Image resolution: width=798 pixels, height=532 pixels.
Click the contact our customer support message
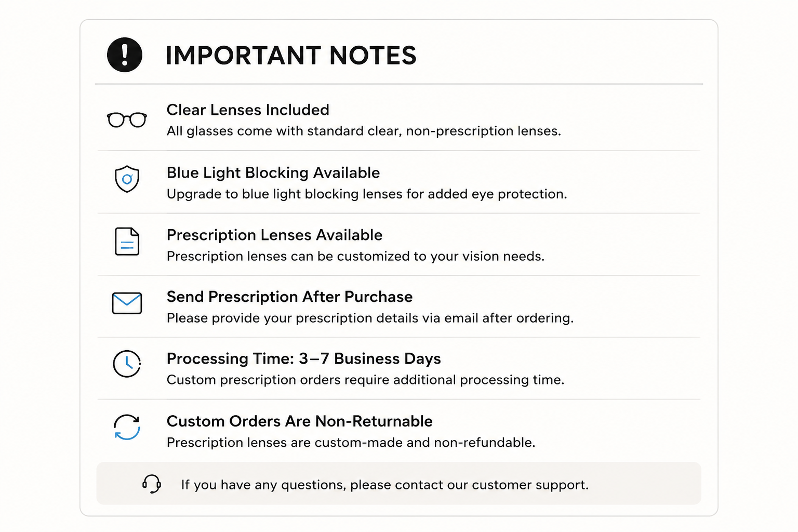pos(385,485)
